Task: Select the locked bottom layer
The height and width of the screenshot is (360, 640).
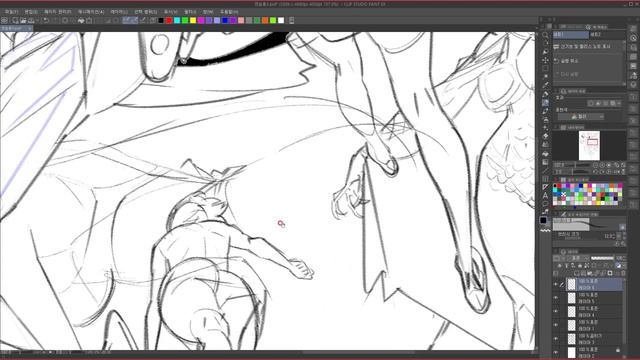Action: click(595, 352)
